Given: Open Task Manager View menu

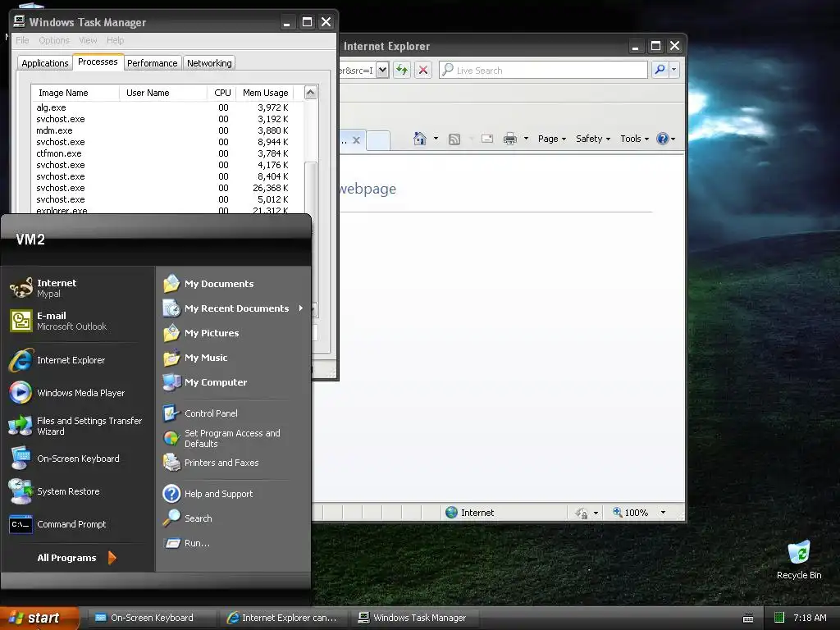Looking at the screenshot, I should [88, 40].
